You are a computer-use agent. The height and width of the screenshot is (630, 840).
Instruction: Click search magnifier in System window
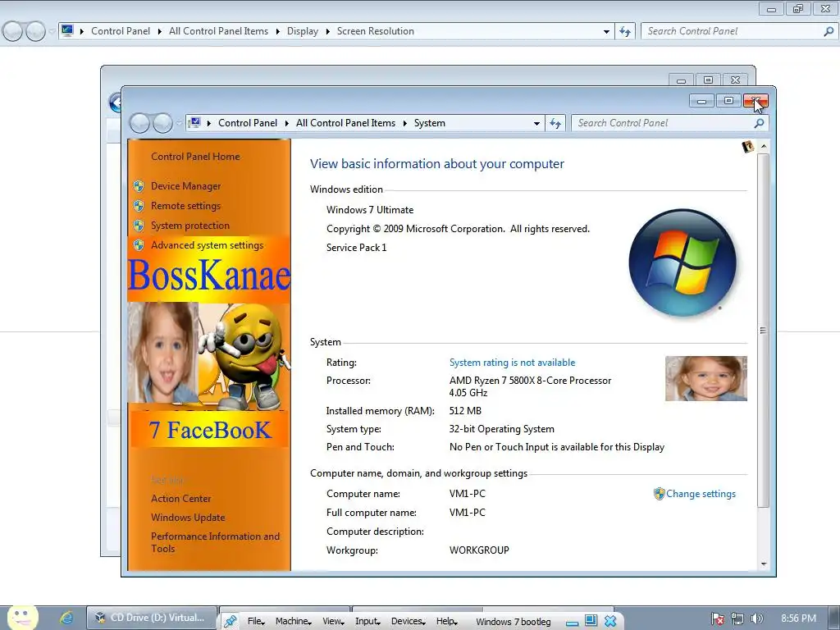click(x=759, y=123)
